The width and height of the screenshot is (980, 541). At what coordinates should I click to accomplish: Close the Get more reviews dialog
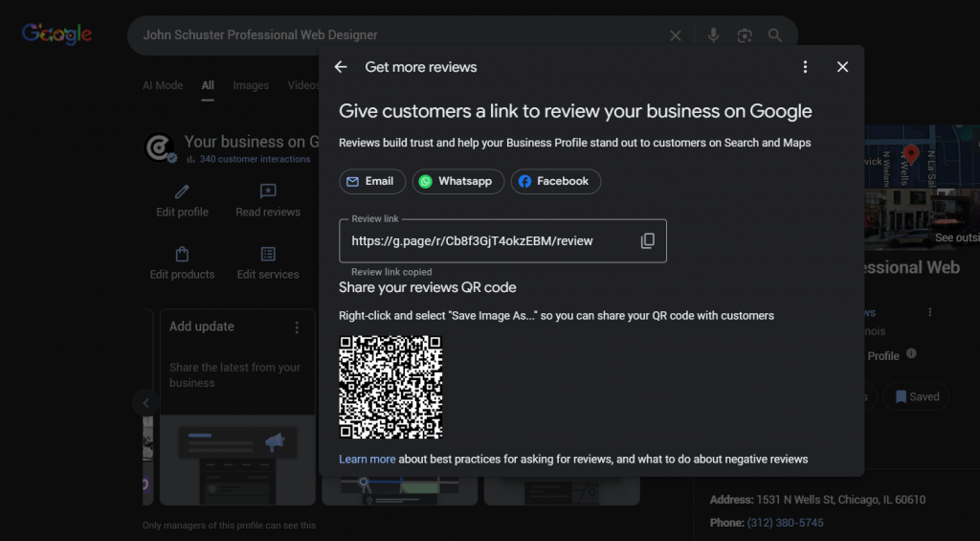pos(842,67)
